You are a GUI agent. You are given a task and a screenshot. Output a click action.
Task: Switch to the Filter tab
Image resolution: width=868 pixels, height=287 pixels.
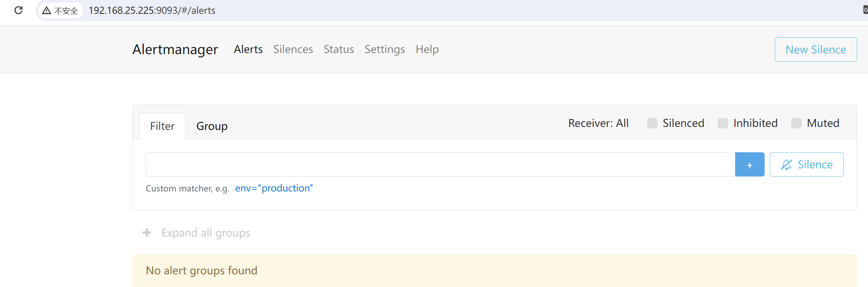[162, 126]
